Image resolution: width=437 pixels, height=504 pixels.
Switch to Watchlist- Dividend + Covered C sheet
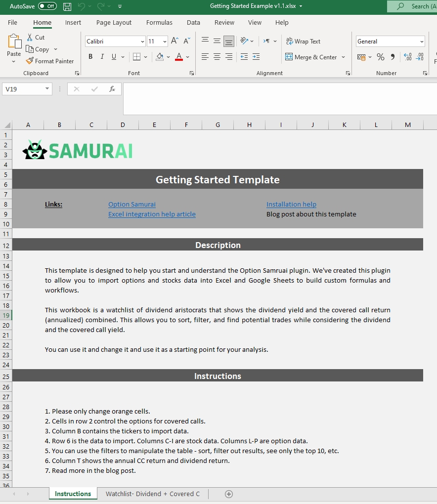(x=152, y=494)
